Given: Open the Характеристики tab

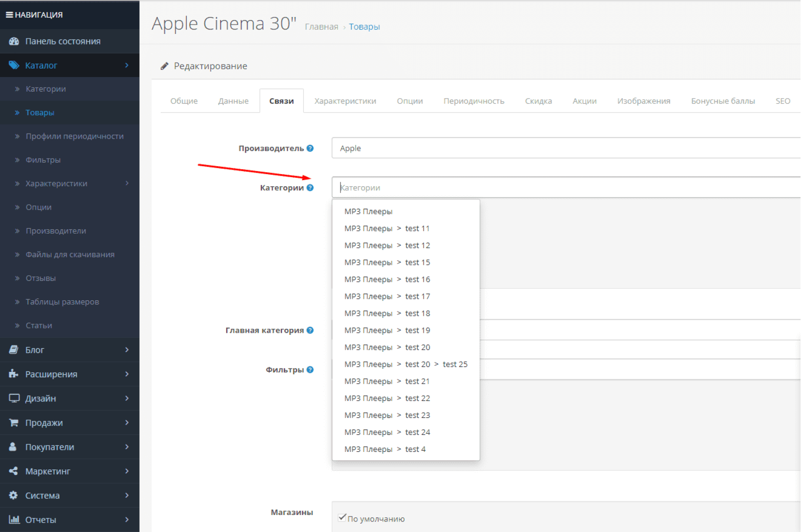Looking at the screenshot, I should 345,101.
